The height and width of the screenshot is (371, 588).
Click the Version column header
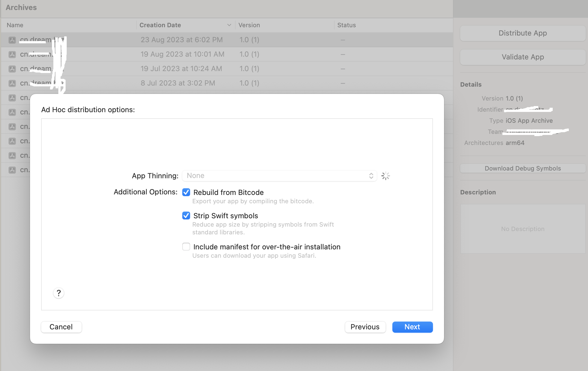[x=249, y=25]
